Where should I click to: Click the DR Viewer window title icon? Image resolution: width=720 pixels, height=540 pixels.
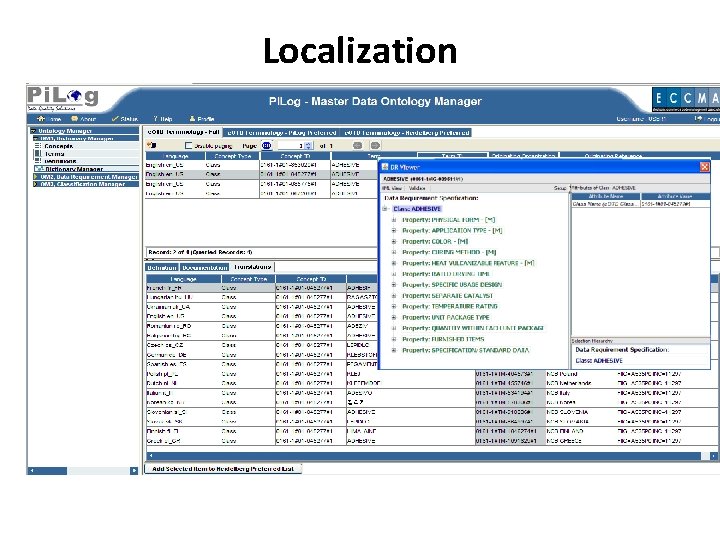(385, 167)
